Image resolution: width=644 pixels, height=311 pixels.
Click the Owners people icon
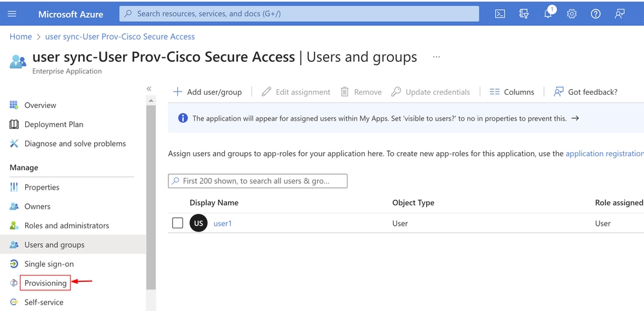pyautogui.click(x=14, y=206)
